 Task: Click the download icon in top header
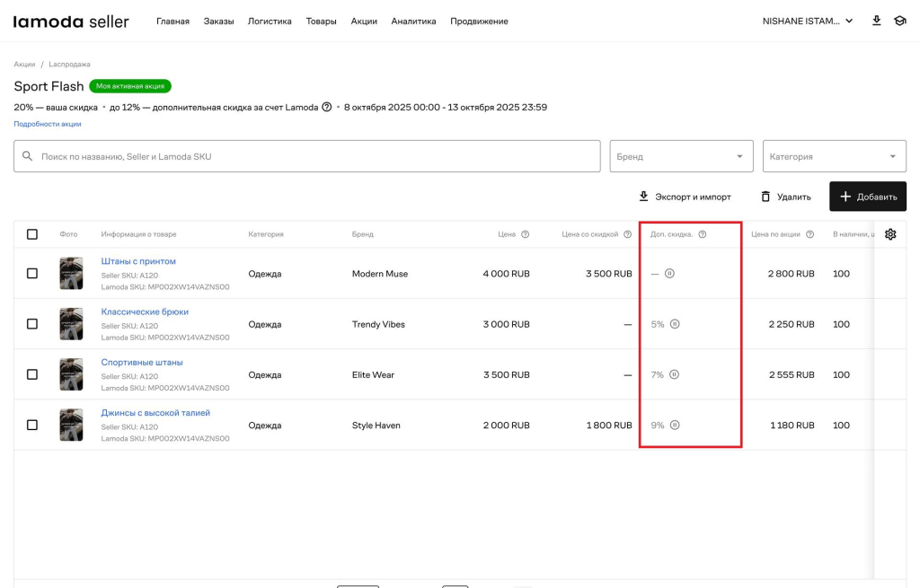click(x=877, y=21)
